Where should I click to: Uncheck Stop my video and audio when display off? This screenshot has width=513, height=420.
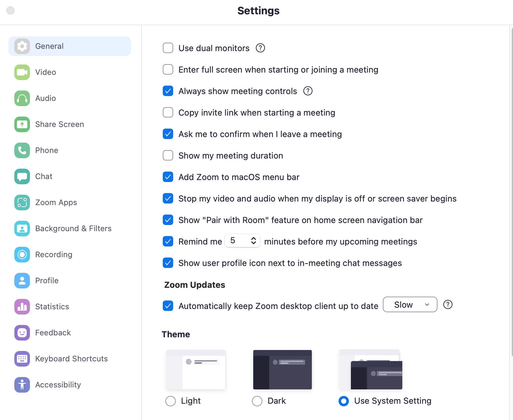click(168, 198)
